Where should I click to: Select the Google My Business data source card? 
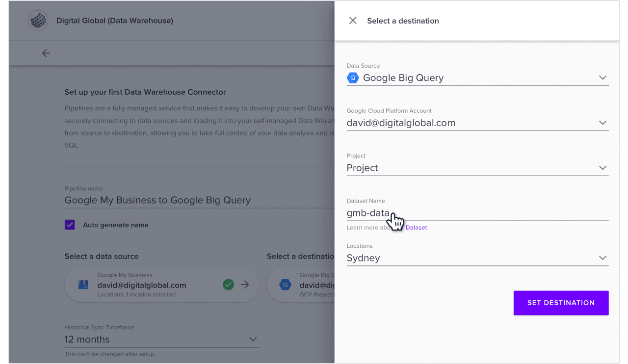pyautogui.click(x=161, y=285)
